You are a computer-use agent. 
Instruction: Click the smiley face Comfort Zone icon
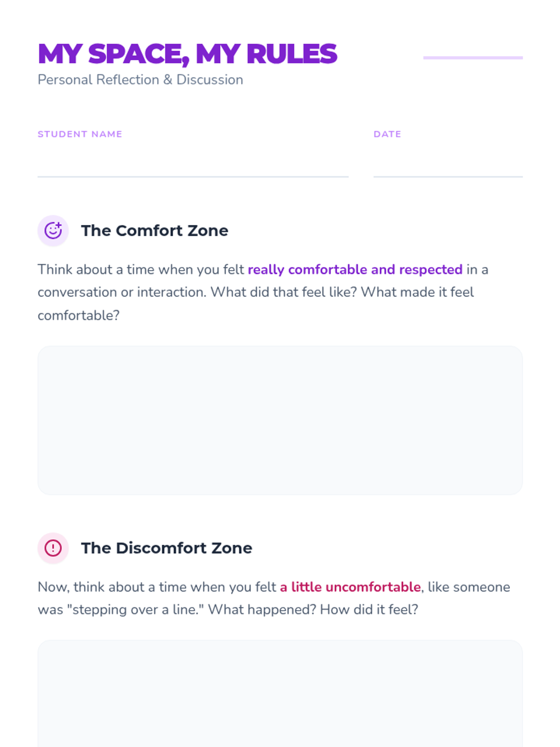53,231
